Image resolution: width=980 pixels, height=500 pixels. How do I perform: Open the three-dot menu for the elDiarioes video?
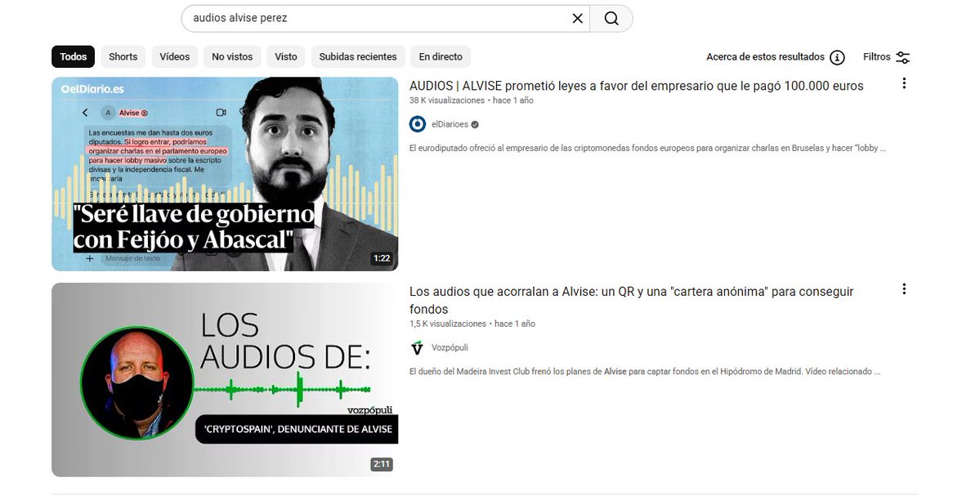pos(904,83)
